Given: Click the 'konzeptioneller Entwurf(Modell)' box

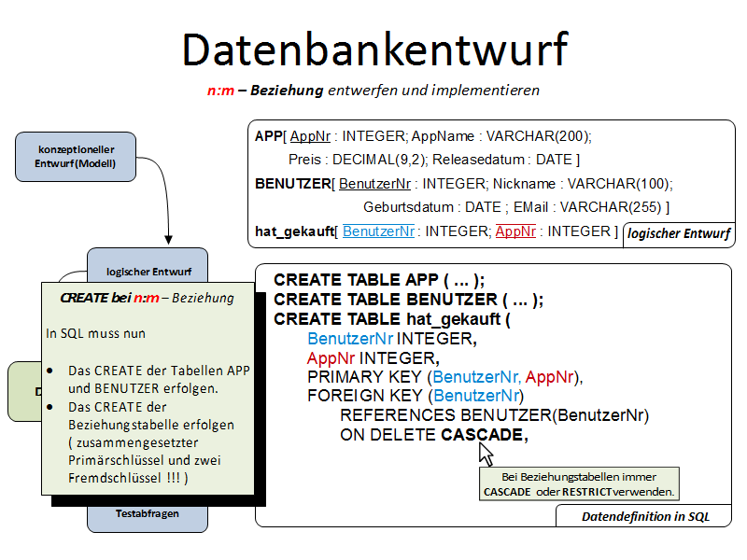Looking at the screenshot, I should [x=75, y=157].
